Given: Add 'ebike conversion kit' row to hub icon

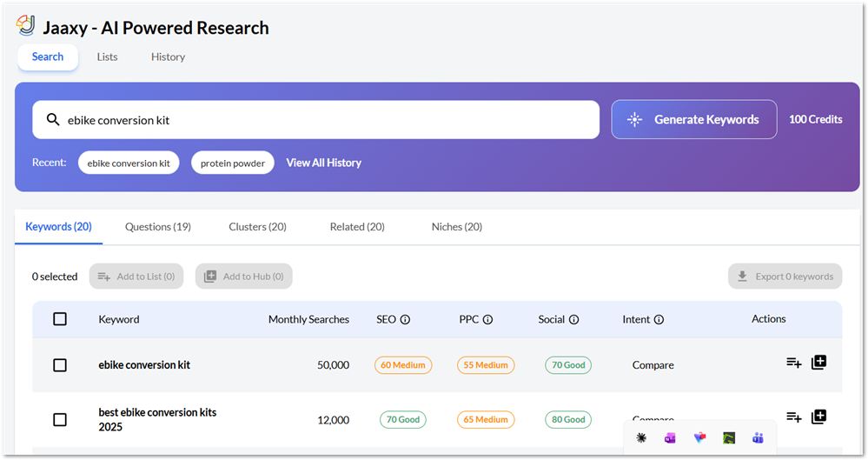Looking at the screenshot, I should click(818, 363).
